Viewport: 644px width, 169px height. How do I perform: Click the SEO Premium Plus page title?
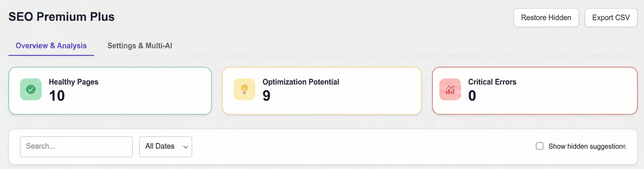(x=62, y=17)
